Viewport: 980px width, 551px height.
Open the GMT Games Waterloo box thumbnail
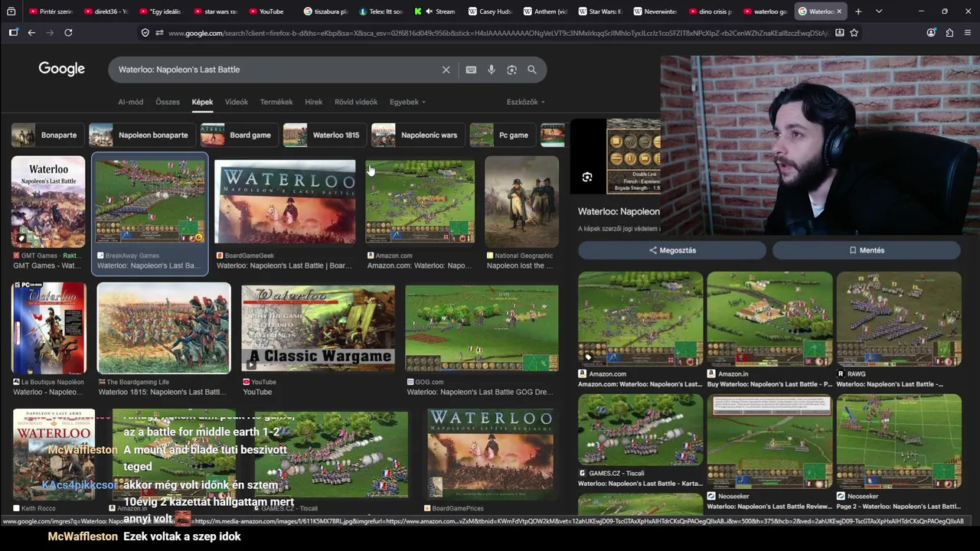click(x=48, y=202)
